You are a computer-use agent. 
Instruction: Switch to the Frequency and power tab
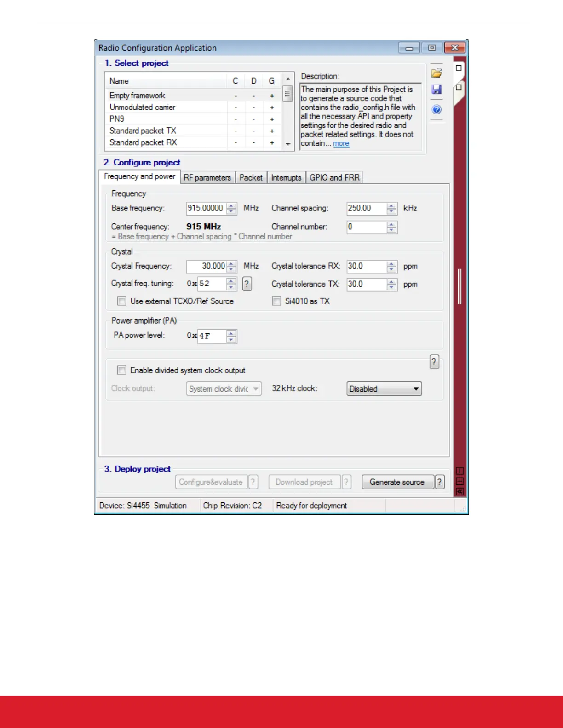pyautogui.click(x=139, y=176)
